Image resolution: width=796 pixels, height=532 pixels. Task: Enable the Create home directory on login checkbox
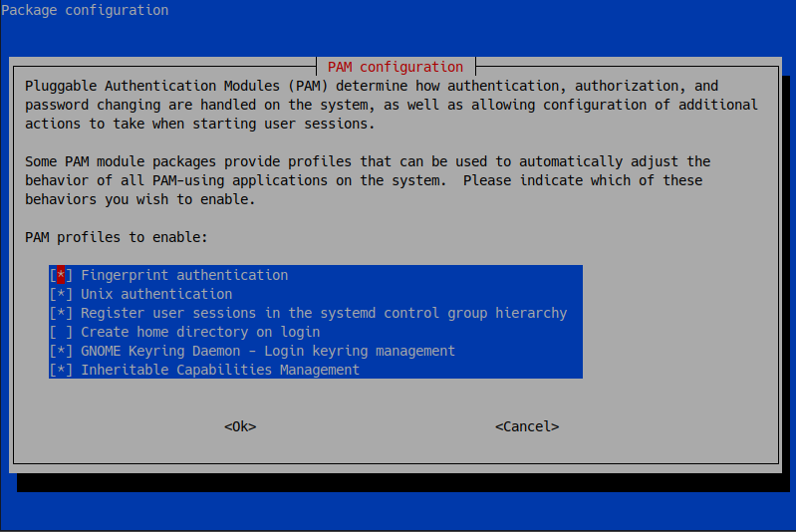[x=61, y=332]
